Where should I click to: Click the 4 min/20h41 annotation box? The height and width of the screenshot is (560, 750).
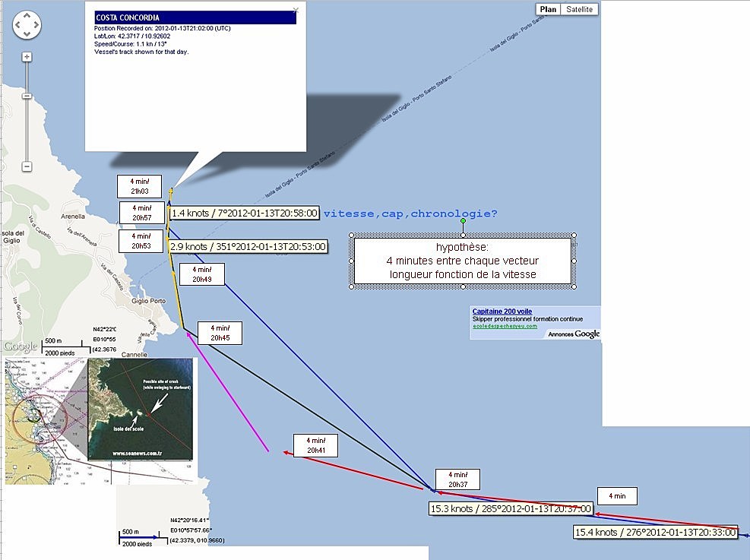point(315,445)
